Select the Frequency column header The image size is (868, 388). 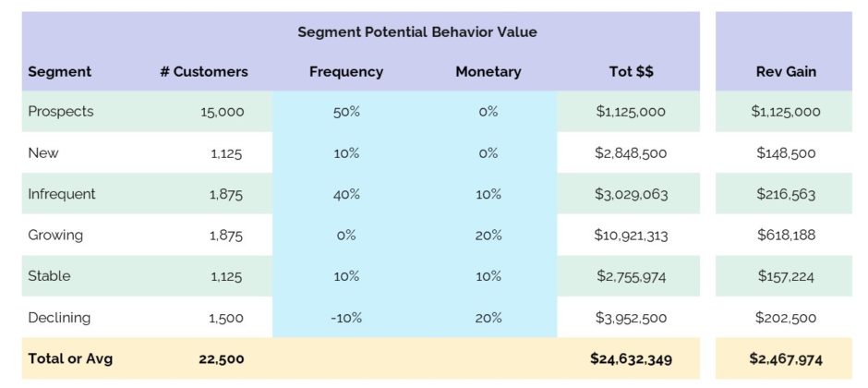346,72
